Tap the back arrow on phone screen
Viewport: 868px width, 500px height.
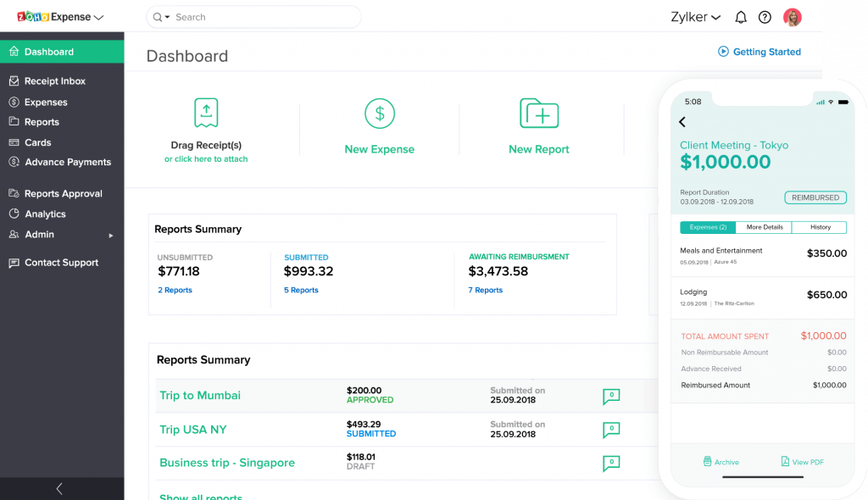coord(682,122)
